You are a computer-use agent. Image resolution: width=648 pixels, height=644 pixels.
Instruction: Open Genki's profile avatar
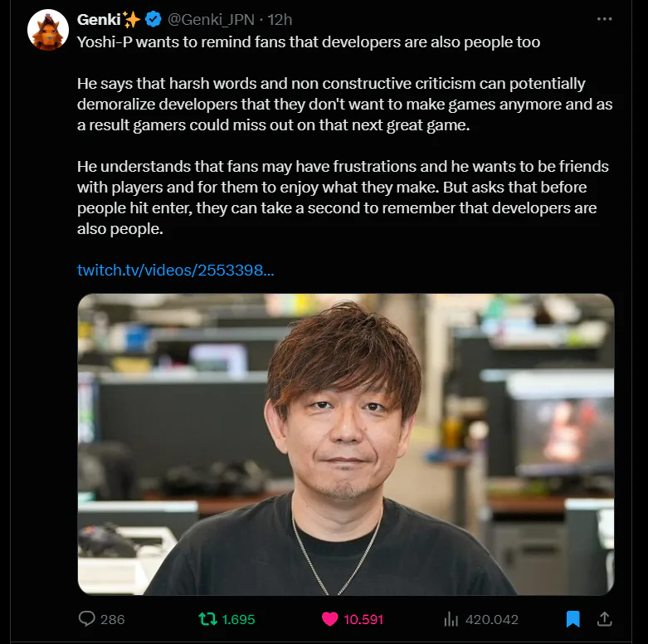(x=48, y=30)
